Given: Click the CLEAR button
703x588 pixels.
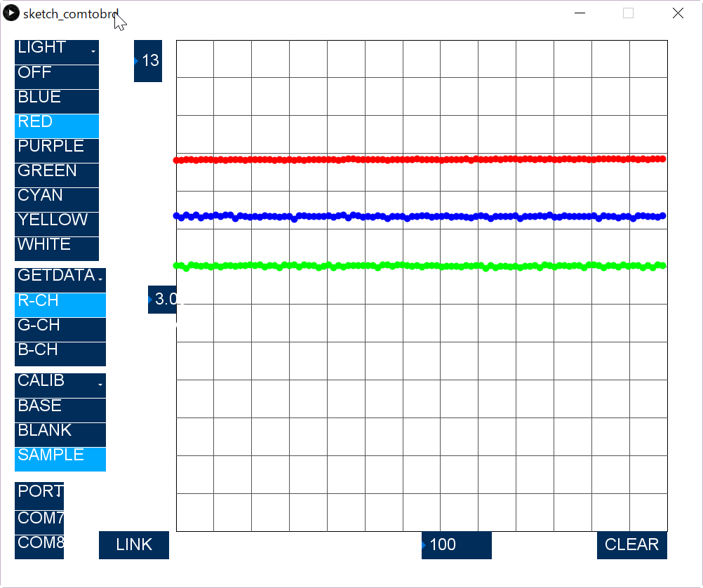Looking at the screenshot, I should [x=631, y=545].
